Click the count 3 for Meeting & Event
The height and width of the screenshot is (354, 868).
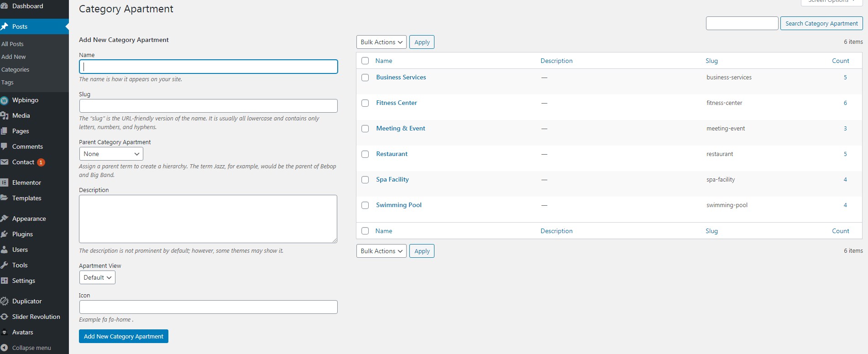(845, 128)
